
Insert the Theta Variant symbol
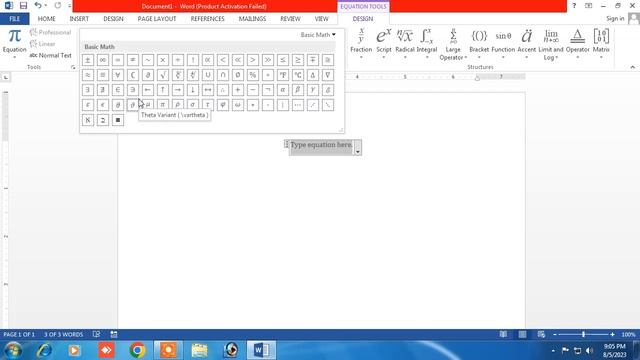[133, 105]
